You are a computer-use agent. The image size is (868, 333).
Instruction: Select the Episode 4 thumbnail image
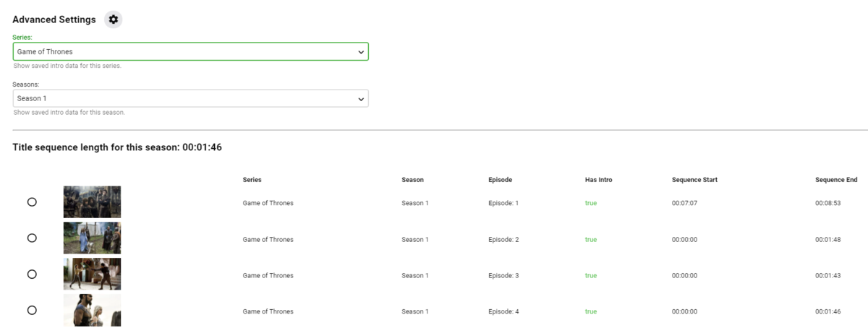pyautogui.click(x=92, y=311)
